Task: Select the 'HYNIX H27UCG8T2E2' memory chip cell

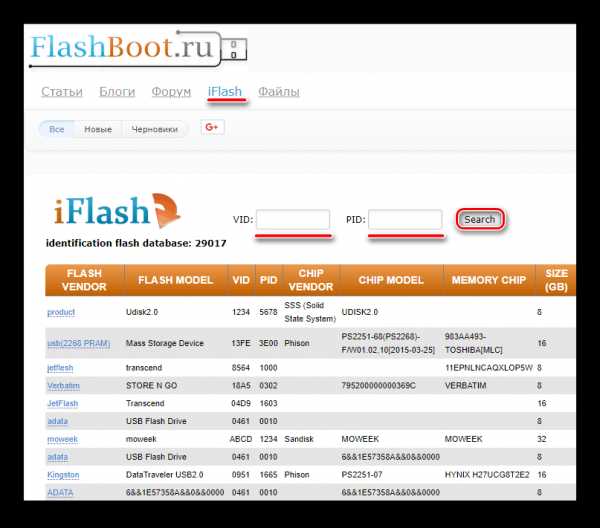Action: point(487,475)
